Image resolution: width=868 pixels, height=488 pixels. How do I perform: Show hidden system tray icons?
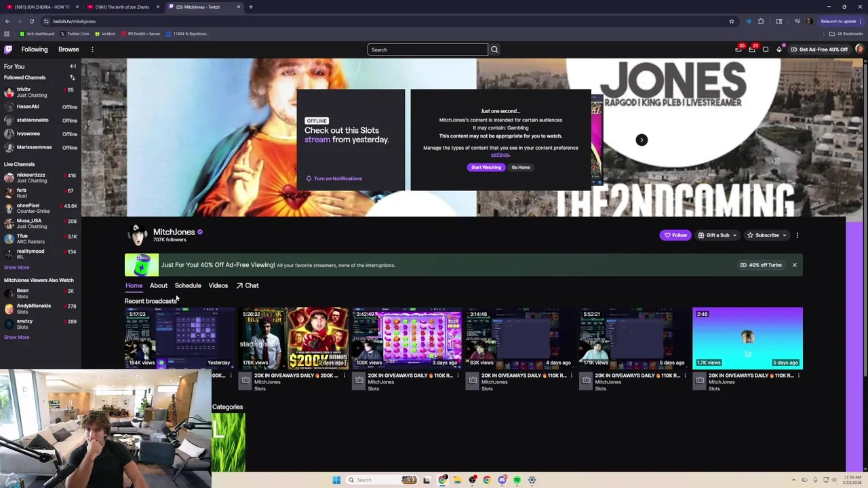click(793, 480)
